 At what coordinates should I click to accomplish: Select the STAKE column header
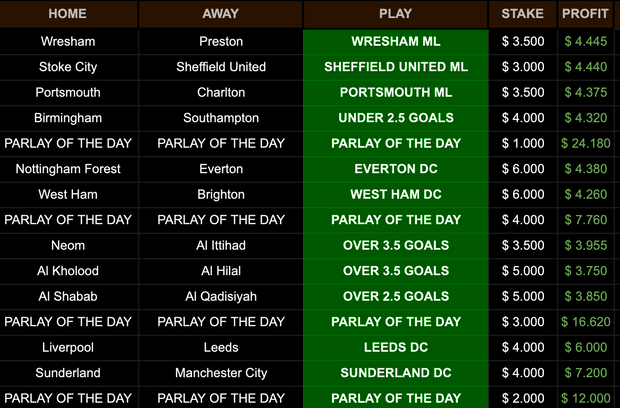click(523, 14)
